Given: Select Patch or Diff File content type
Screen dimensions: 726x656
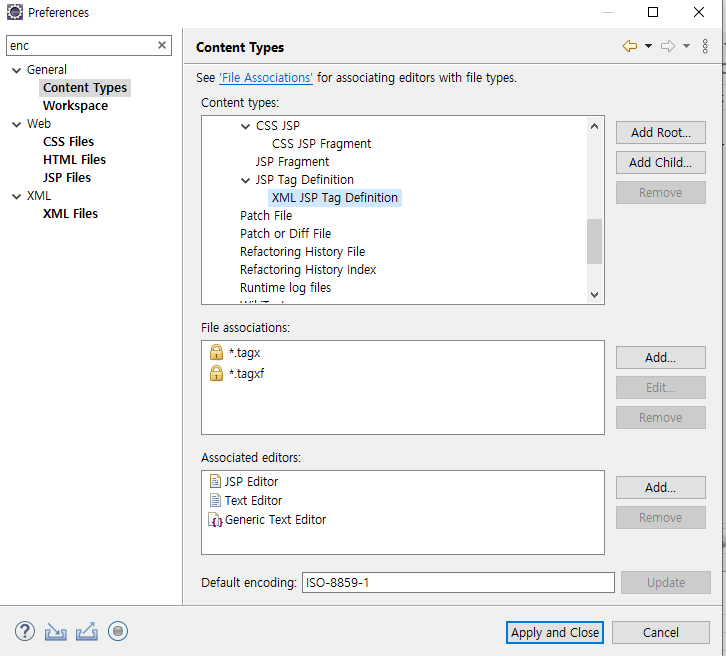Looking at the screenshot, I should 285,234.
